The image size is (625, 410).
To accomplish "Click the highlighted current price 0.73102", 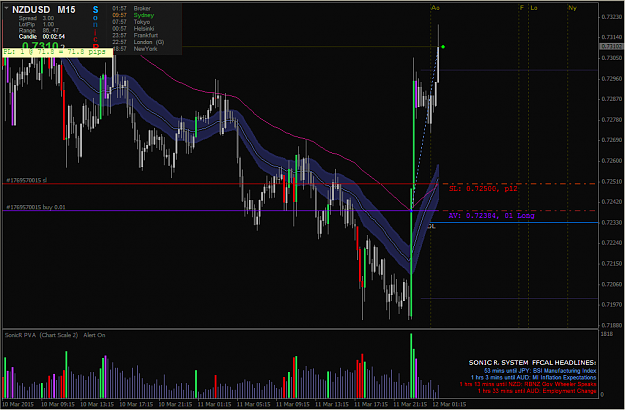I will tap(611, 47).
